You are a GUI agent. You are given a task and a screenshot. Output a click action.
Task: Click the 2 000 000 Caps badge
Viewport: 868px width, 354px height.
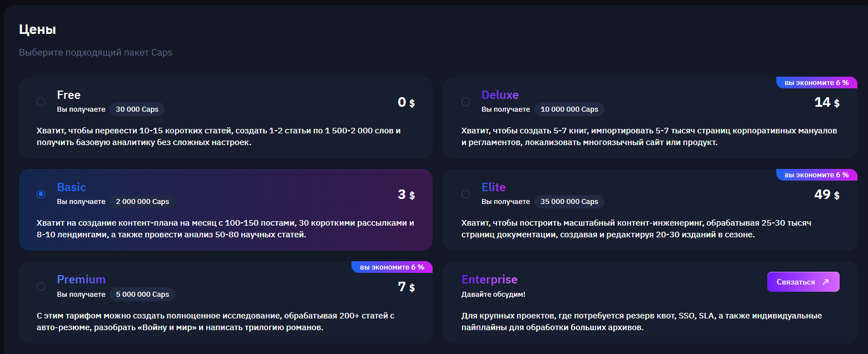(x=142, y=202)
